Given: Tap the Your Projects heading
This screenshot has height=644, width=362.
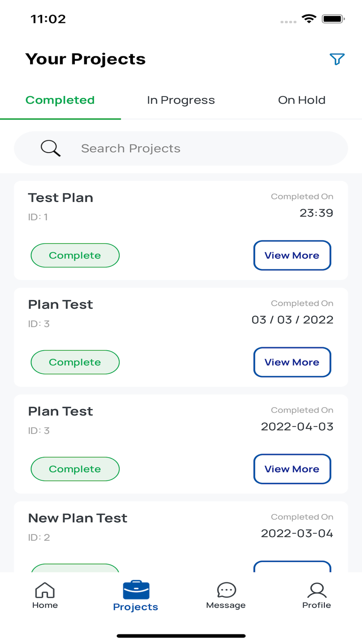Looking at the screenshot, I should (85, 59).
